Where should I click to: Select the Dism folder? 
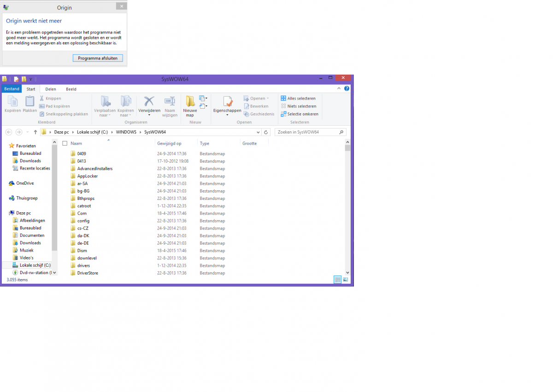(78, 251)
